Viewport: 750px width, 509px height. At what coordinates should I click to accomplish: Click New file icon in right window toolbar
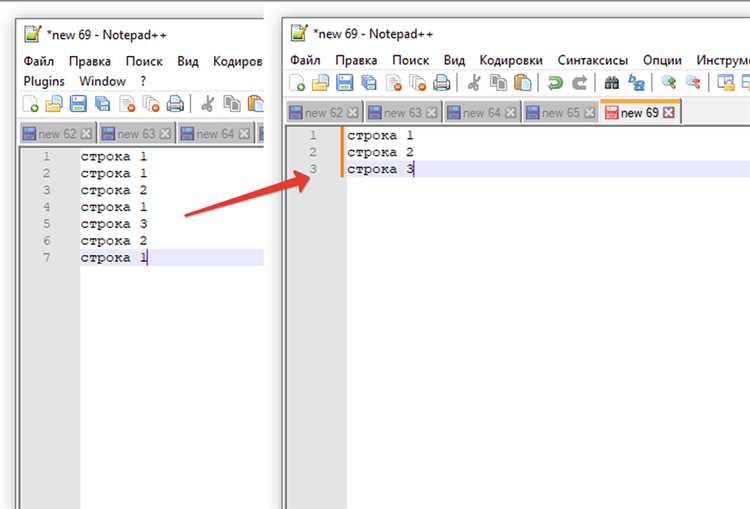[297, 83]
